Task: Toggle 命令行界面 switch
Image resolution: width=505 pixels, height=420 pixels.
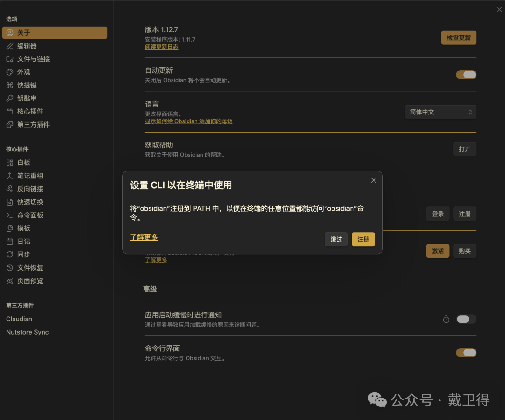Action: [466, 353]
